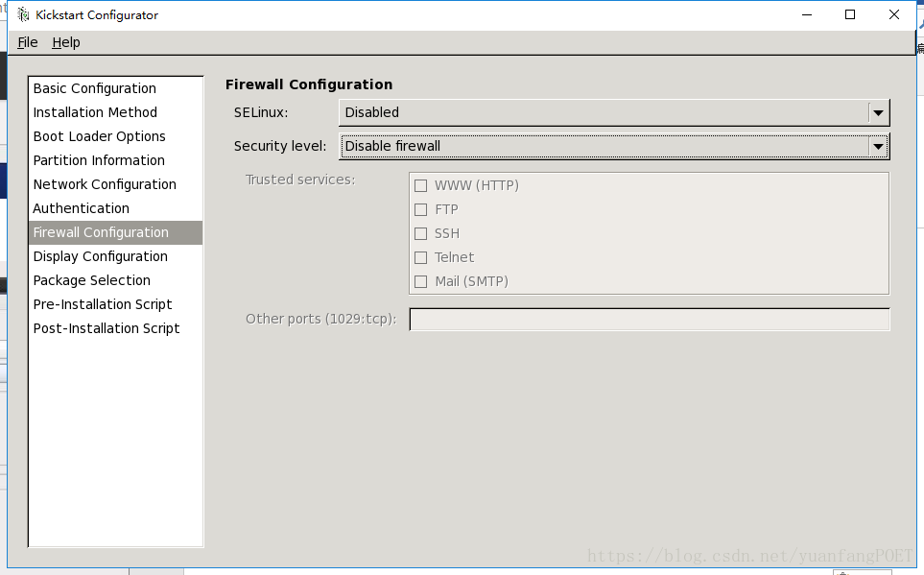Toggle the Mail (SMTP) checkbox
Viewport: 924px width, 575px height.
click(x=421, y=282)
